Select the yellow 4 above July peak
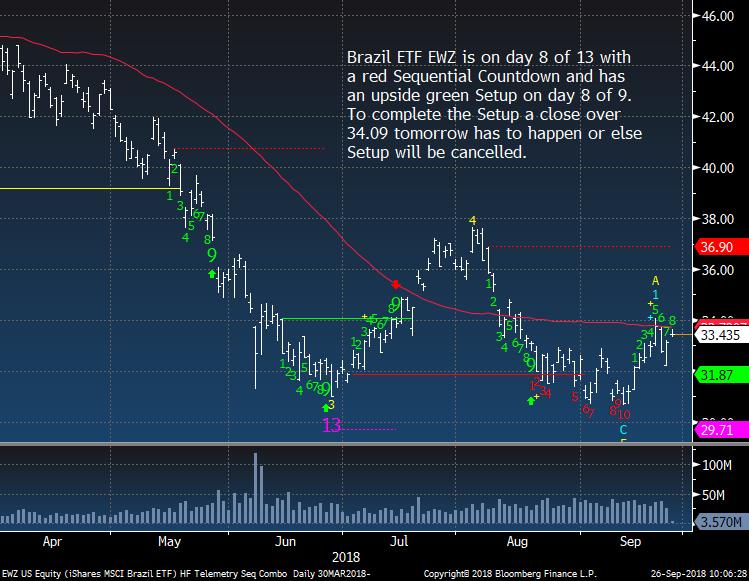 point(472,220)
